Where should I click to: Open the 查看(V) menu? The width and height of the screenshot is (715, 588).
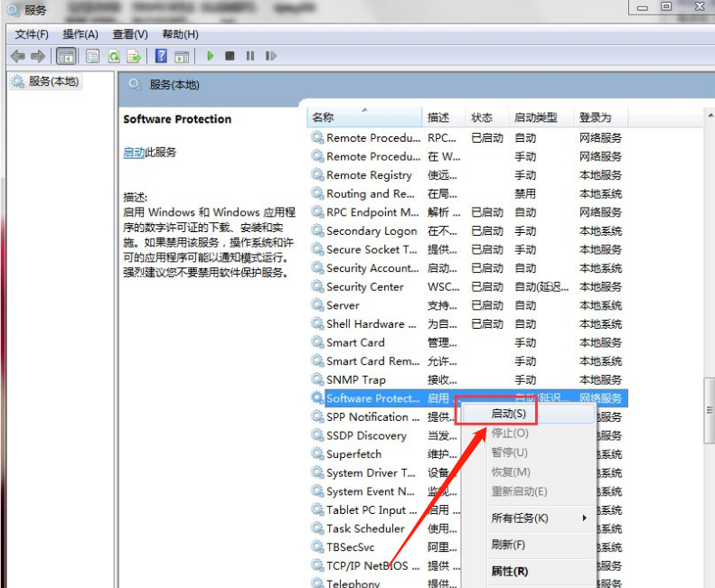130,34
